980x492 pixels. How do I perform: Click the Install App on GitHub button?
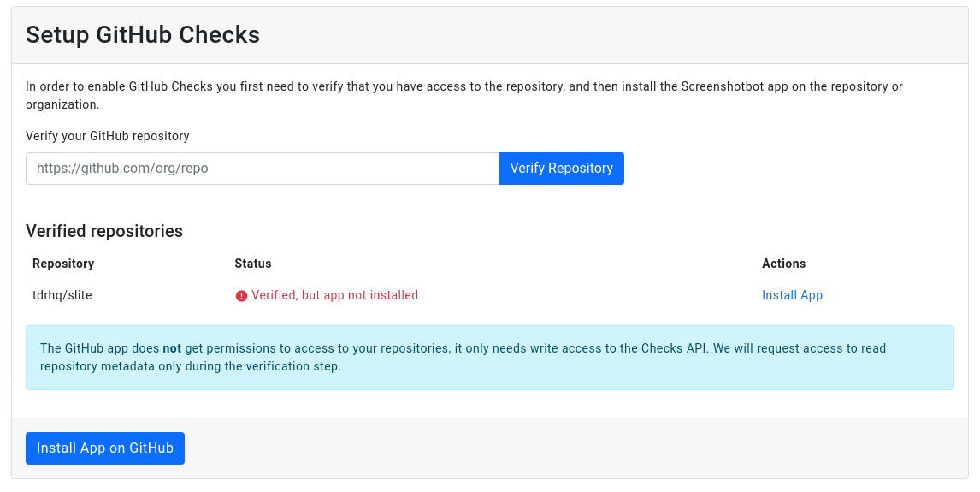point(105,448)
